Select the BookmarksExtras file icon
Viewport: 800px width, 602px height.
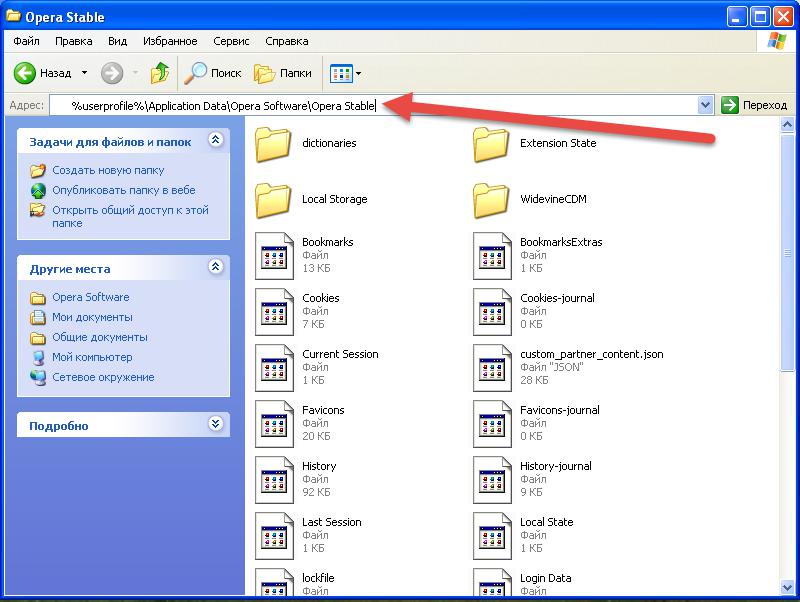pyautogui.click(x=492, y=256)
